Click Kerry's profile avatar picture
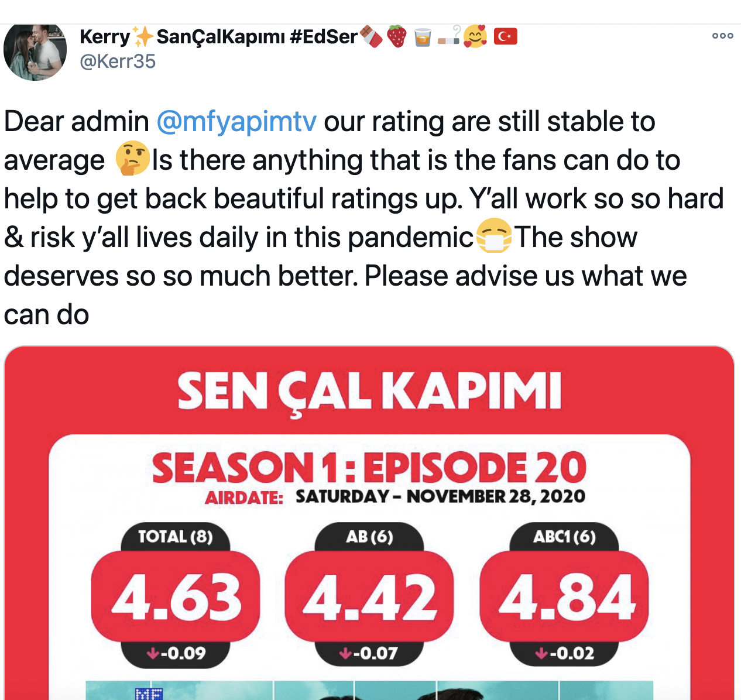Image resolution: width=741 pixels, height=700 pixels. click(x=35, y=51)
